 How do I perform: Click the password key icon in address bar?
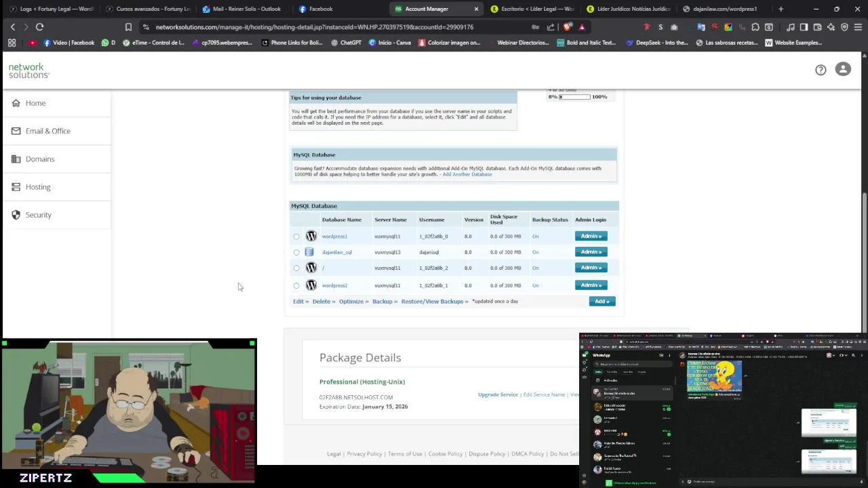536,27
